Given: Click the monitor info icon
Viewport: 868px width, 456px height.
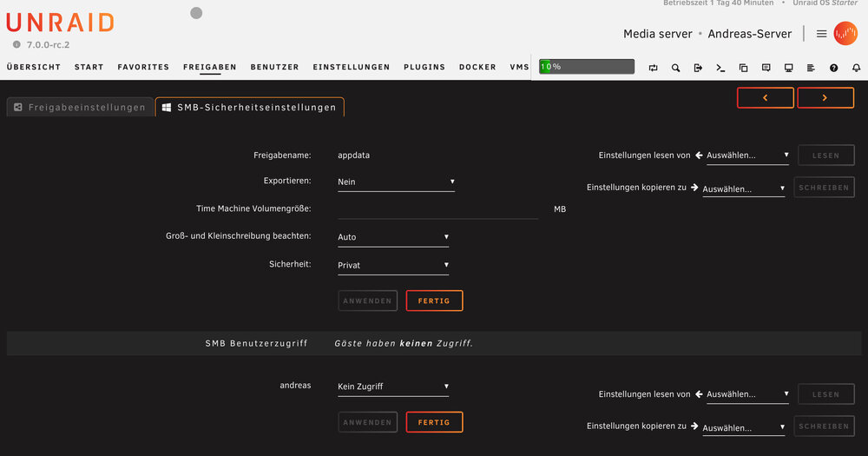Looking at the screenshot, I should click(x=789, y=68).
